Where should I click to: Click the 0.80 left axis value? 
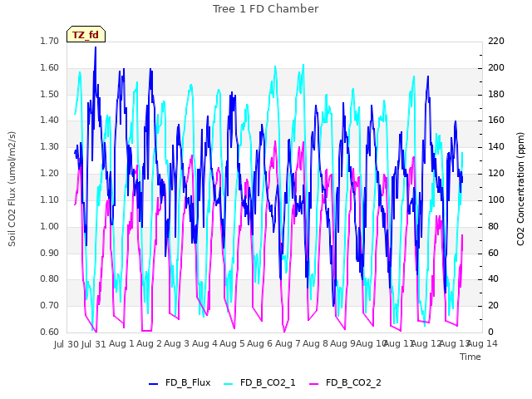[x=50, y=279]
